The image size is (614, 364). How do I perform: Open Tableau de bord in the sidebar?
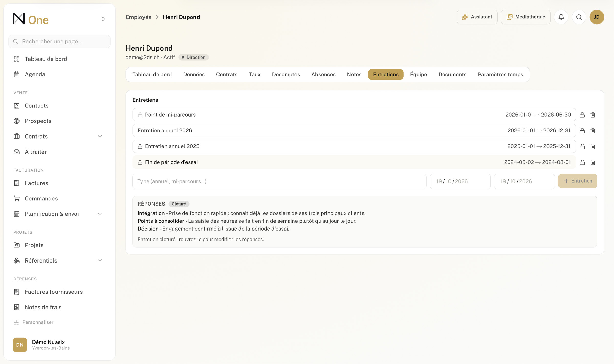[x=59, y=59]
